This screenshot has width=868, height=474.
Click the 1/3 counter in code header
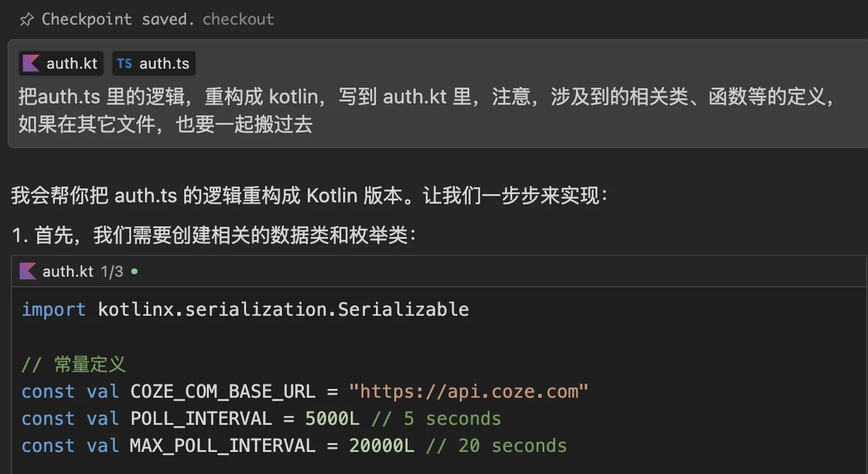[112, 272]
